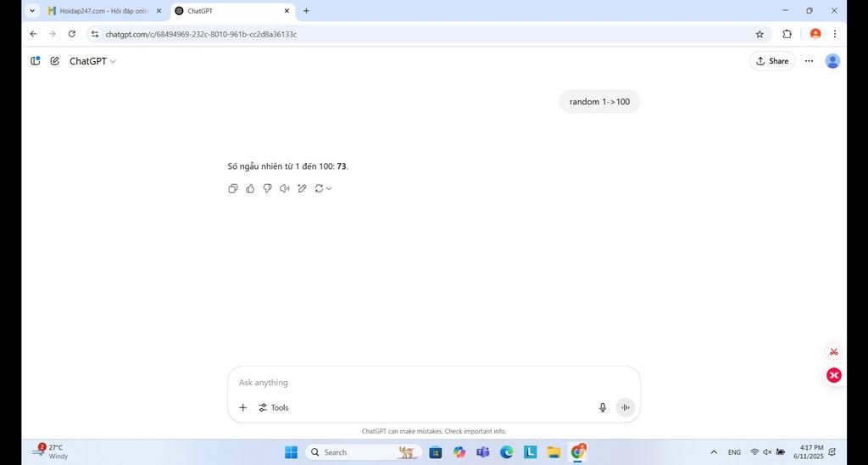Image resolution: width=868 pixels, height=465 pixels.
Task: Open the weather widget showing 27°C
Action: (x=50, y=451)
